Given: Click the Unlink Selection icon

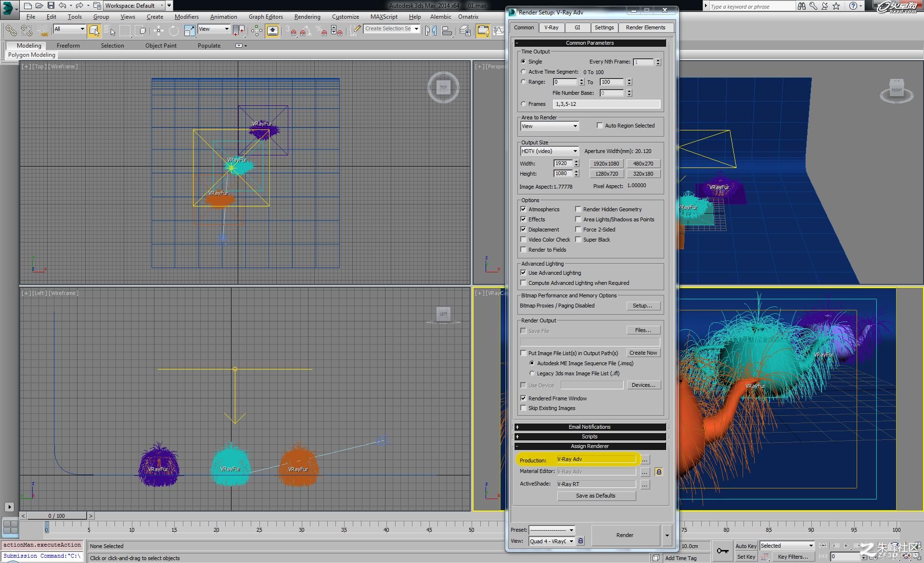Looking at the screenshot, I should pyautogui.click(x=26, y=31).
